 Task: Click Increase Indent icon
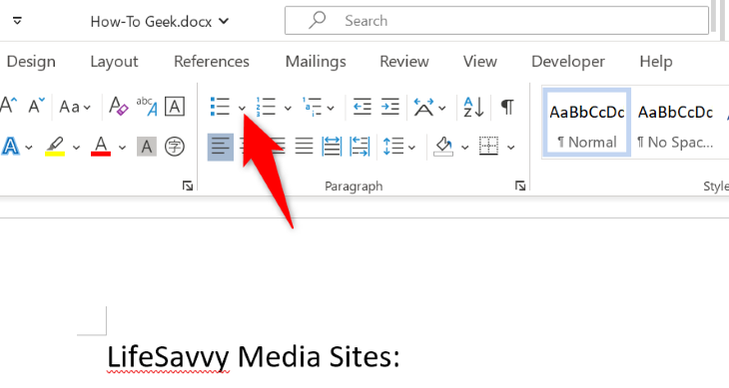click(x=390, y=106)
